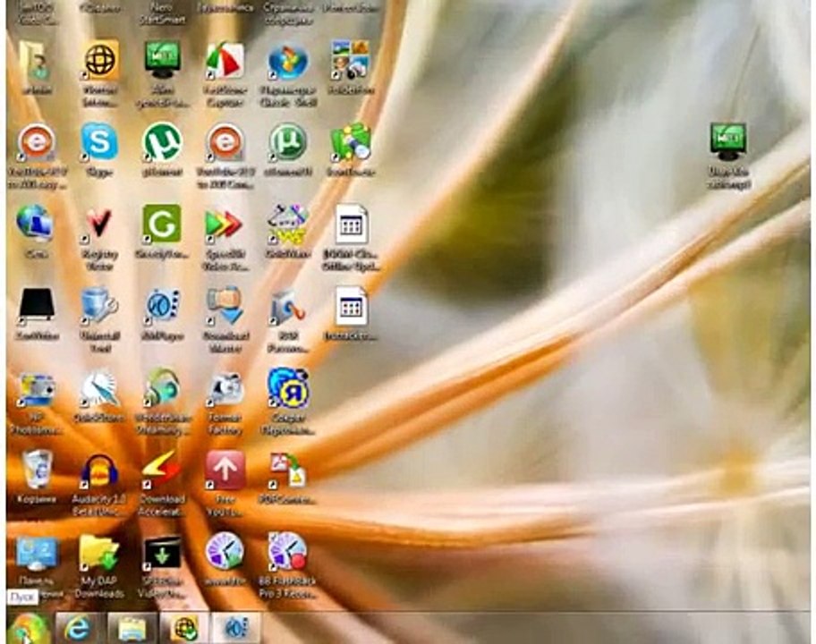
Task: Launch the Download Master shortcut
Action: pos(225,306)
